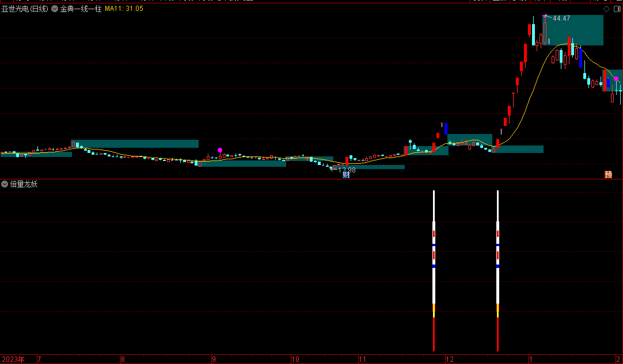This screenshot has height=364, width=623.
Task: Open the 金典一线一柱 indicator dropdown arrow
Action: point(55,9)
